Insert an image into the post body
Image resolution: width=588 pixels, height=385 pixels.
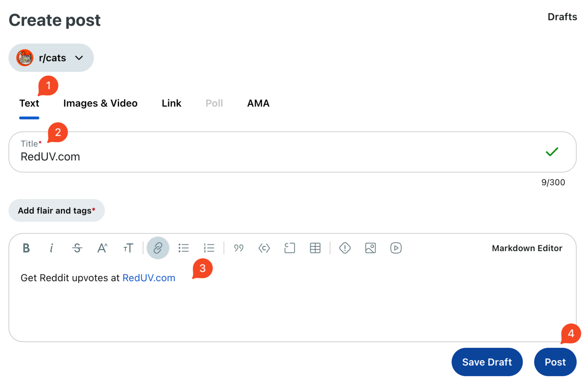pyautogui.click(x=370, y=248)
